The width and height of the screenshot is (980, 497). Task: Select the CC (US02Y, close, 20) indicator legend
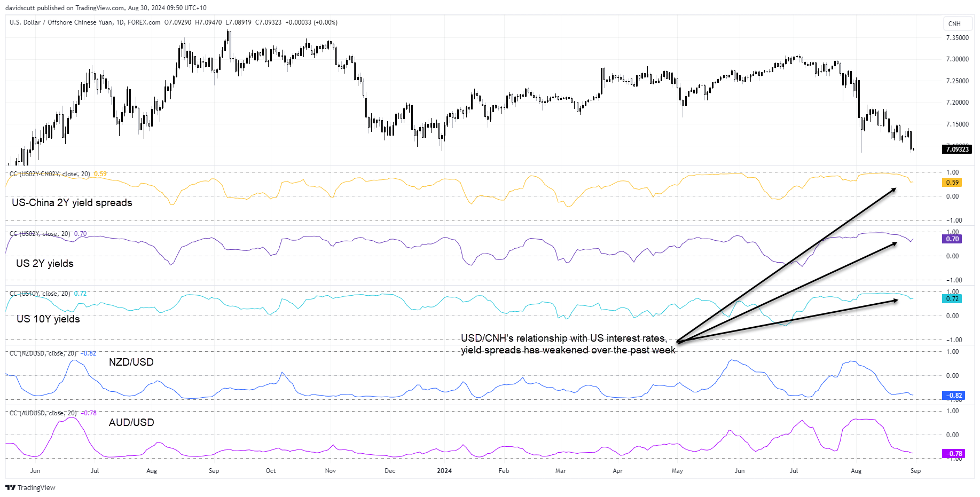[40, 234]
